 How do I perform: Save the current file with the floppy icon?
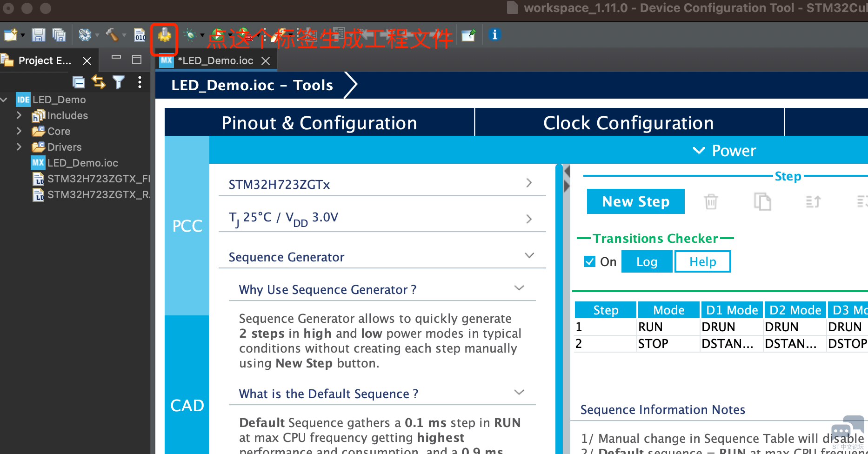coord(38,35)
